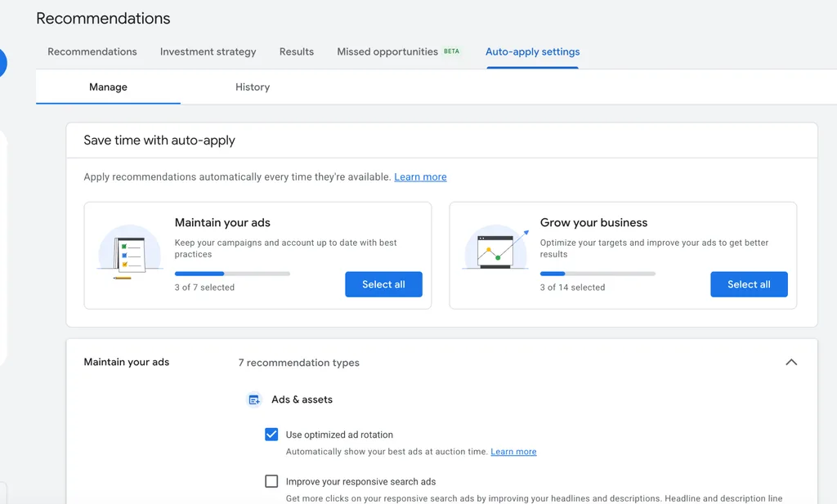The width and height of the screenshot is (837, 504).
Task: Click '7 recommendation types' text
Action: [299, 363]
